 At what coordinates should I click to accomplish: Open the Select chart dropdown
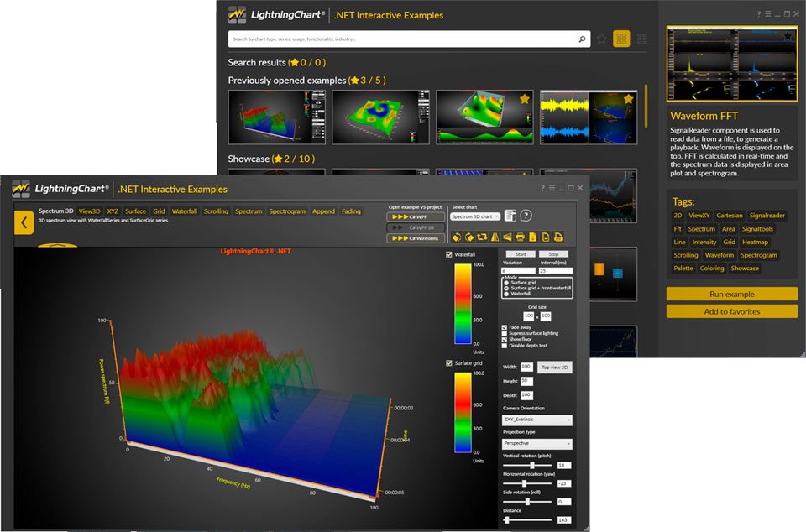click(475, 216)
